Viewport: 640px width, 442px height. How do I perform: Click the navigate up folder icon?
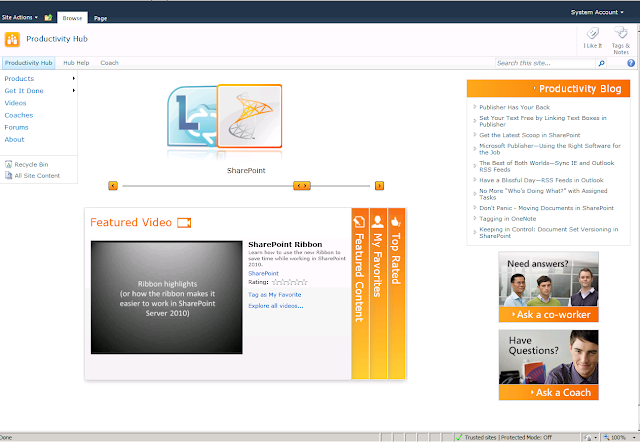click(48, 18)
